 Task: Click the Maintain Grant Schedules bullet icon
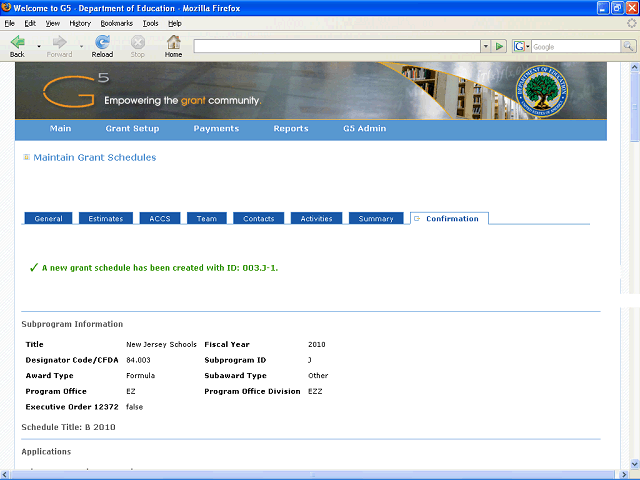[x=27, y=157]
